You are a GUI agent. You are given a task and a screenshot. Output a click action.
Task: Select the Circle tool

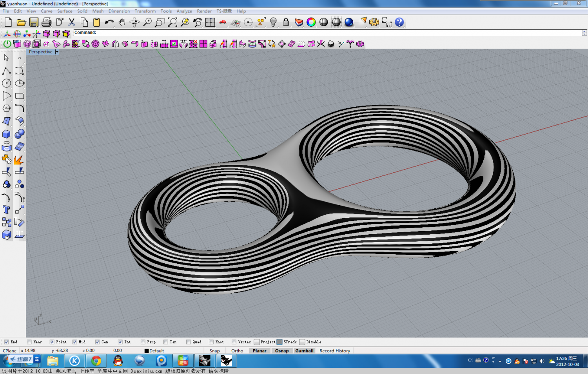[x=7, y=83]
